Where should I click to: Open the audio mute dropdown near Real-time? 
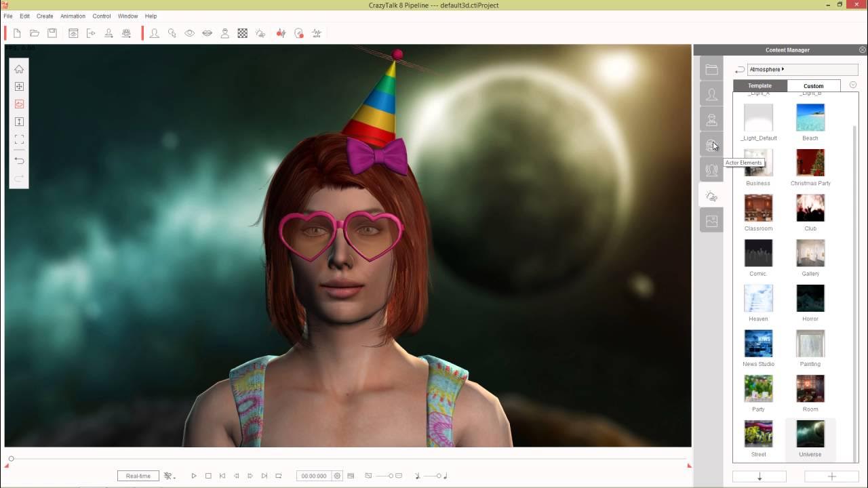tap(169, 476)
